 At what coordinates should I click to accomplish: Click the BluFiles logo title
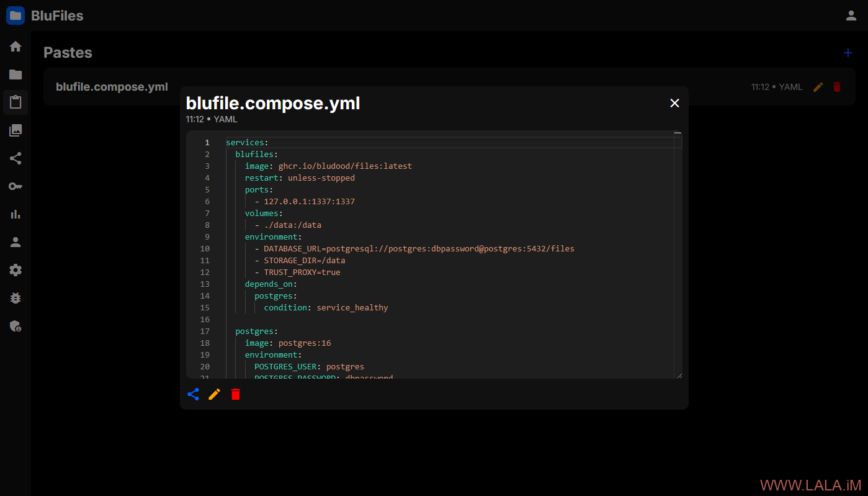point(56,16)
